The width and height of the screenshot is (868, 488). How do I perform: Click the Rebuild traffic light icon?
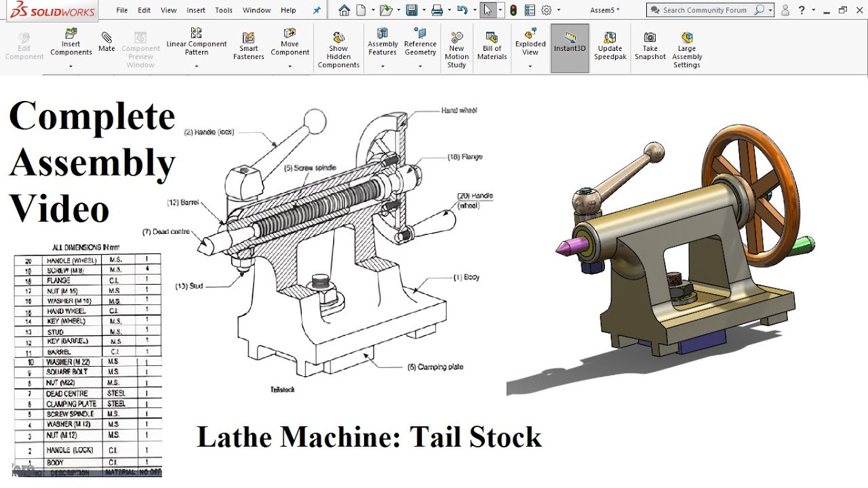coord(513,10)
